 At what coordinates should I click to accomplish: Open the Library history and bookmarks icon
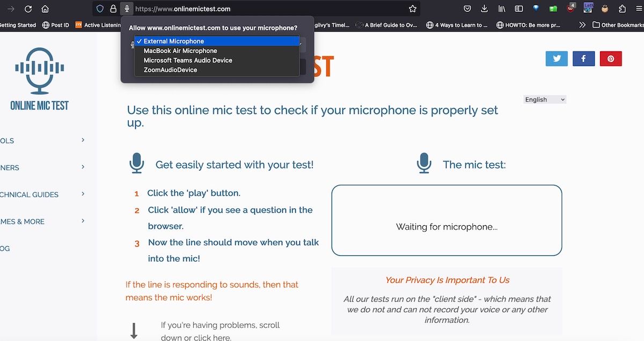(502, 9)
